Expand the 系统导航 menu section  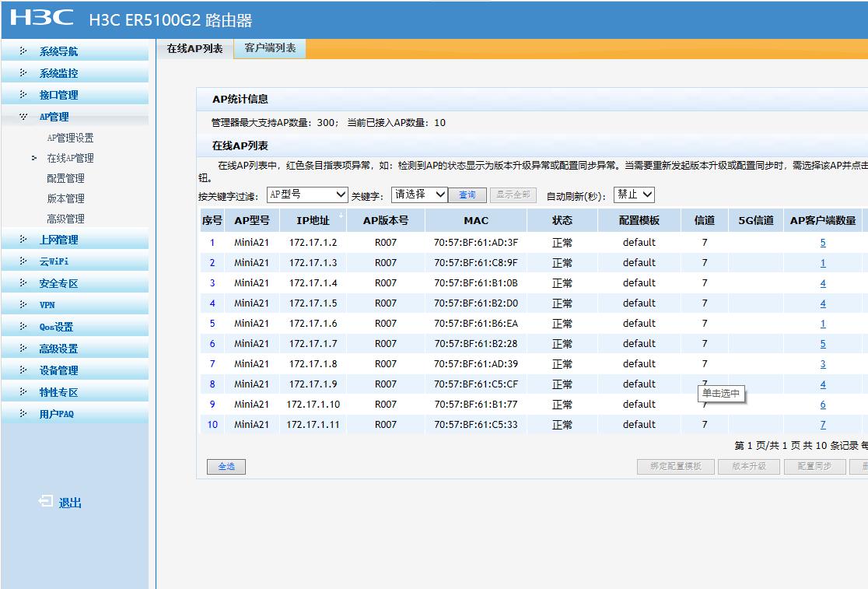tap(58, 51)
